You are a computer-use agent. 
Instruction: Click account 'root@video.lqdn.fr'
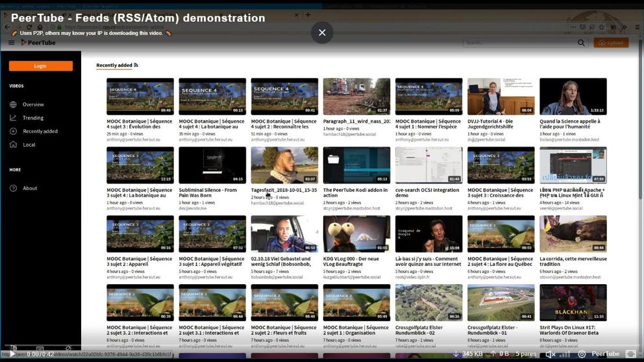click(413, 277)
